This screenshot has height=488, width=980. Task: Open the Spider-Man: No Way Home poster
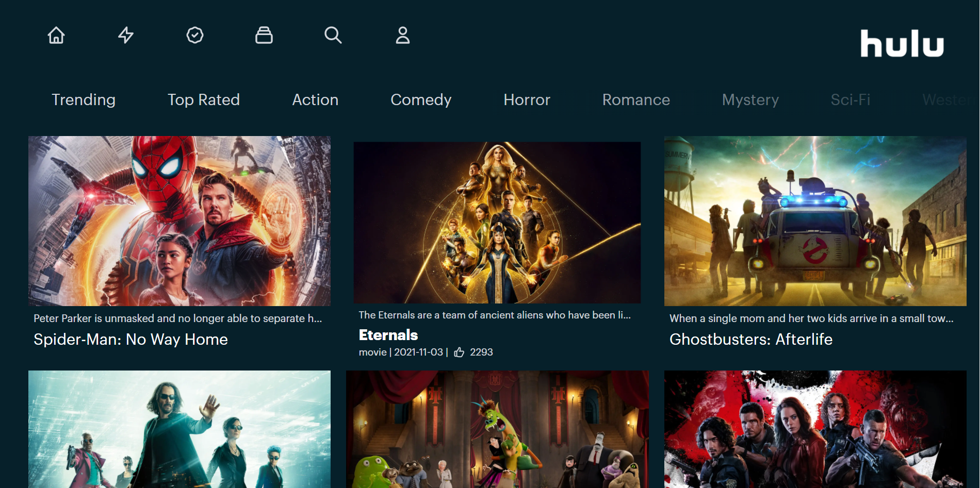tap(179, 221)
